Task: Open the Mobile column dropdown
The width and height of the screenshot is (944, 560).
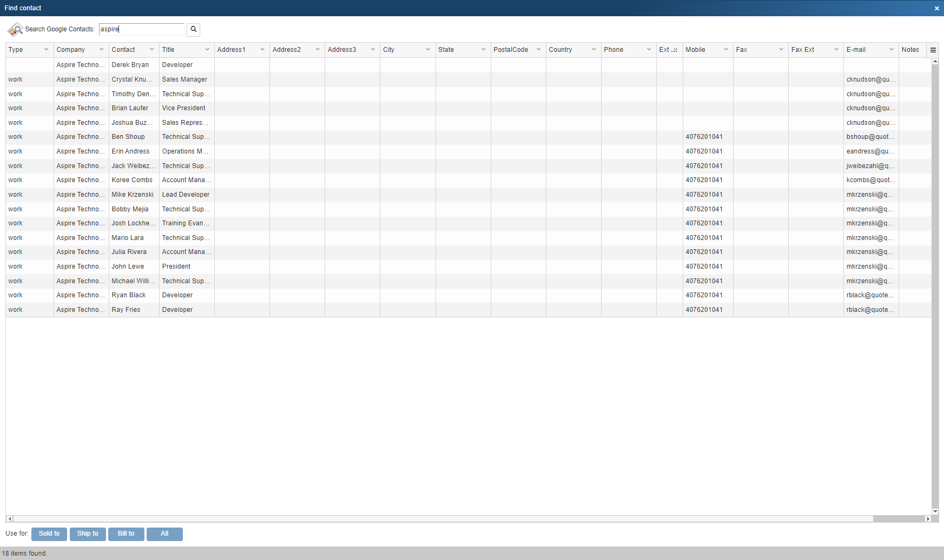Action: (726, 50)
